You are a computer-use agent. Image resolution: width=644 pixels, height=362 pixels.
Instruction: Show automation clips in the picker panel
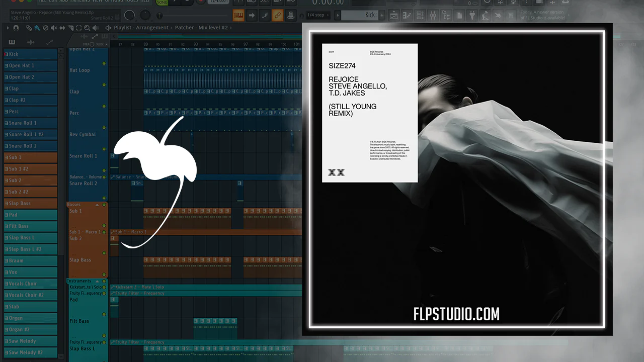49,42
